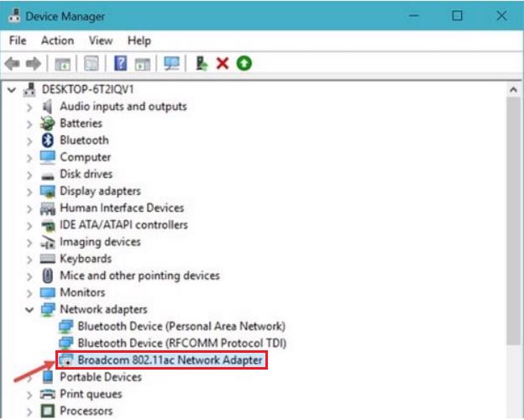Image resolution: width=524 pixels, height=420 pixels.
Task: Click the Batteries category icon
Action: 48,123
